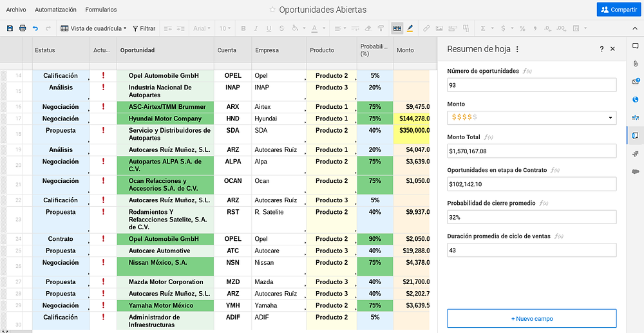The image size is (644, 333).
Task: Open the Vista de cuadrícula dropdown
Action: (x=93, y=28)
